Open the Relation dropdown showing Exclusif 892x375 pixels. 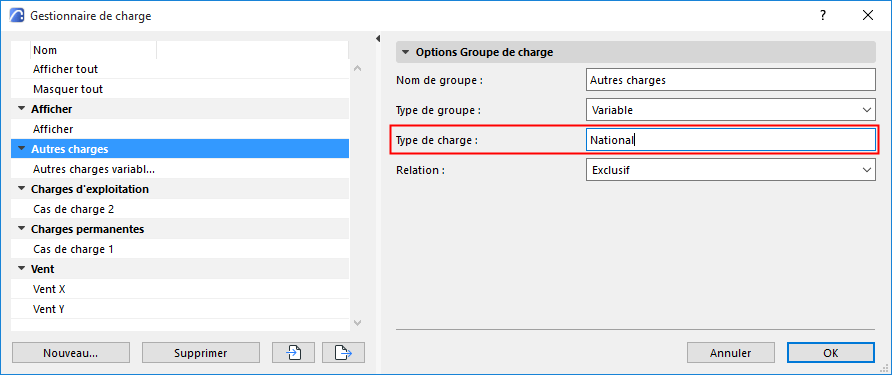click(730, 170)
